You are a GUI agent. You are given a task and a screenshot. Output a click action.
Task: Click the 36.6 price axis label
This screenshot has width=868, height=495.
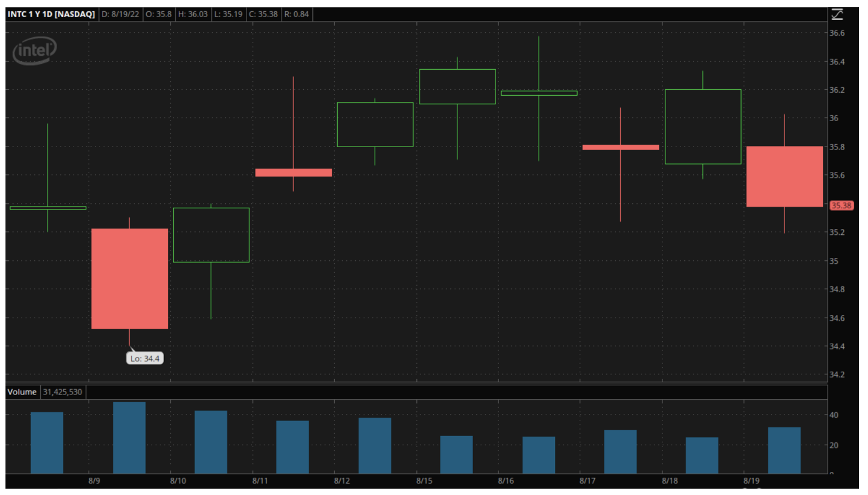(x=837, y=33)
